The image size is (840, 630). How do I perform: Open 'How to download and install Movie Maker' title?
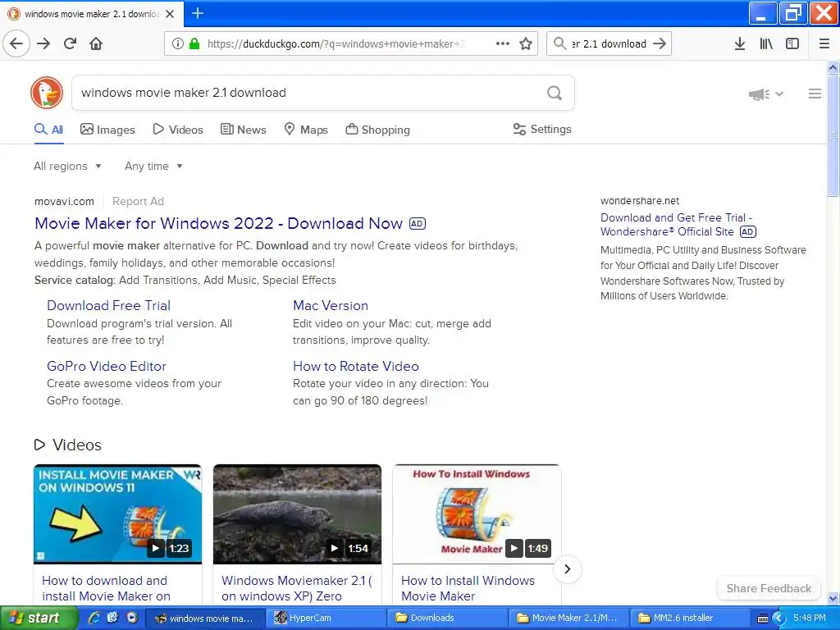tap(106, 588)
